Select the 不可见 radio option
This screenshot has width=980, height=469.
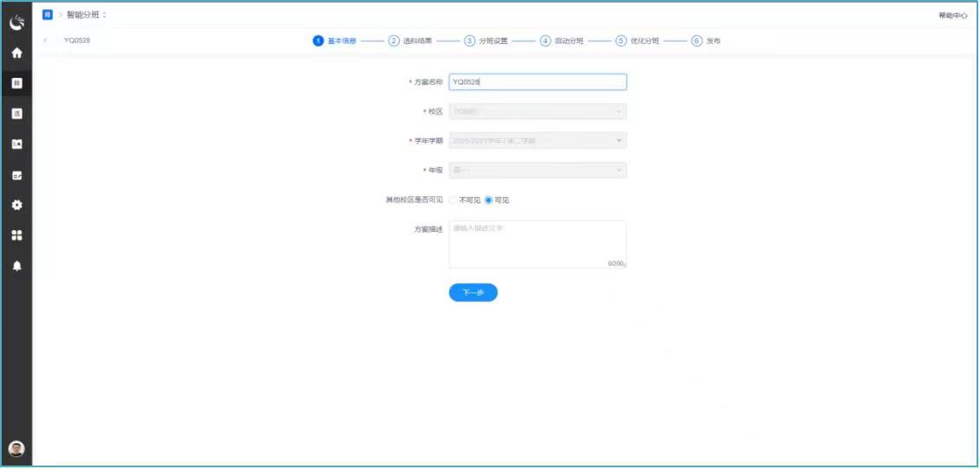(454, 200)
